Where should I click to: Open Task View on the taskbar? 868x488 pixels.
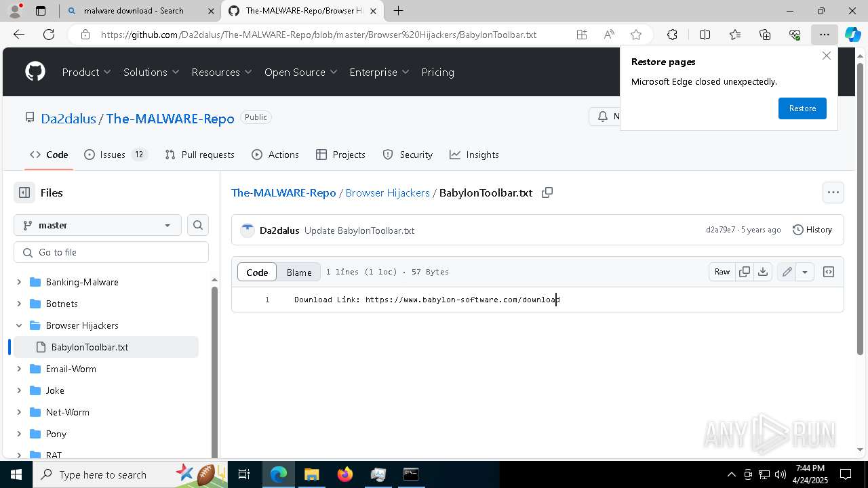click(244, 474)
